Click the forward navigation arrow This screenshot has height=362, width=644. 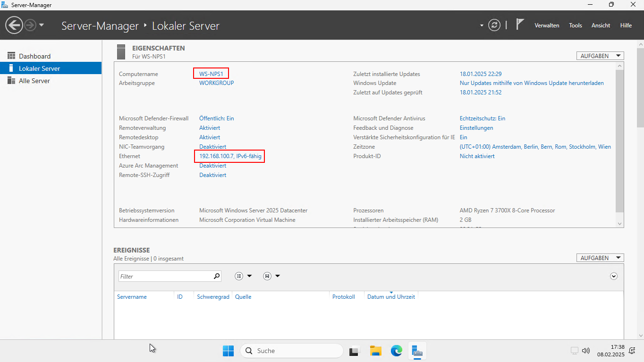tap(30, 25)
